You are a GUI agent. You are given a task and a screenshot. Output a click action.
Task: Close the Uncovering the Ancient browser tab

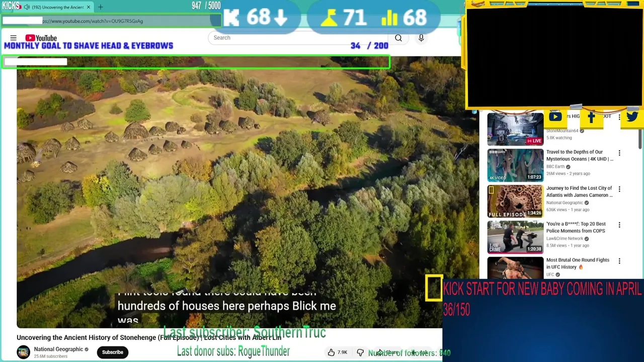click(x=89, y=7)
